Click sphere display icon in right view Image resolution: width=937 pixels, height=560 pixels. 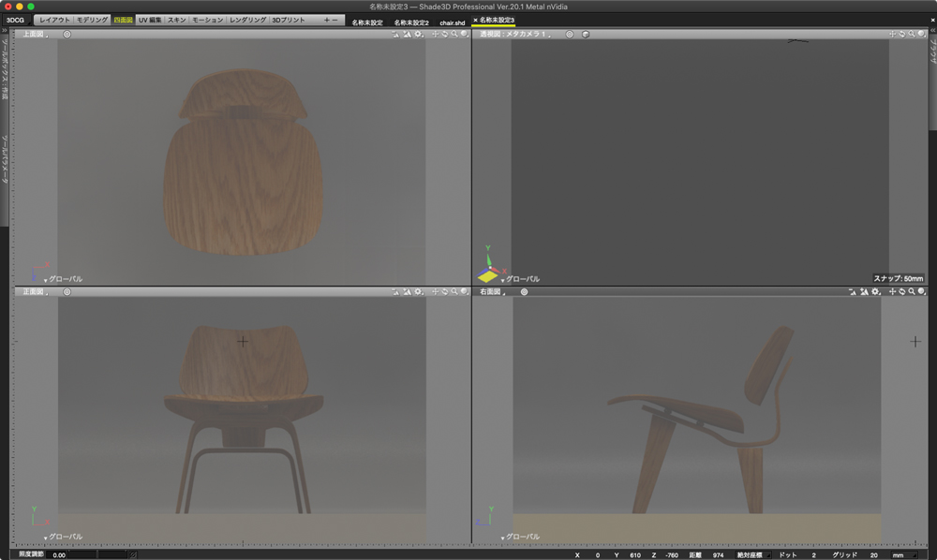(921, 292)
